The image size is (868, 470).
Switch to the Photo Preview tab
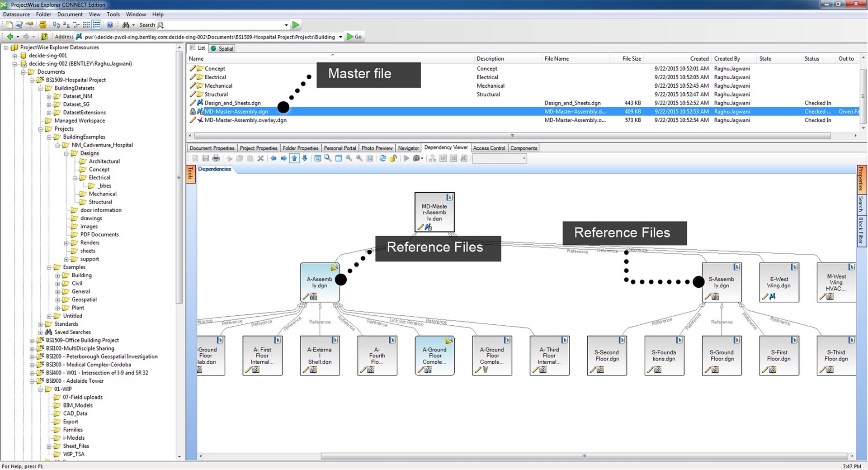click(377, 148)
